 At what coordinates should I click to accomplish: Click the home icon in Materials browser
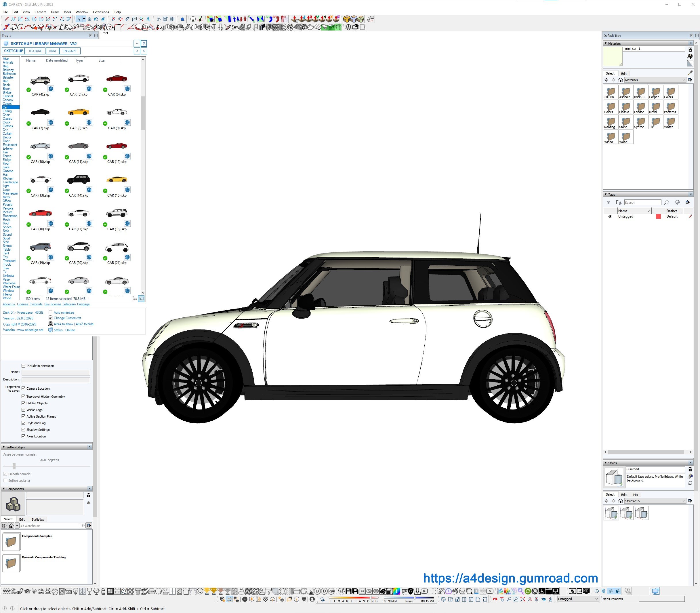click(x=620, y=80)
